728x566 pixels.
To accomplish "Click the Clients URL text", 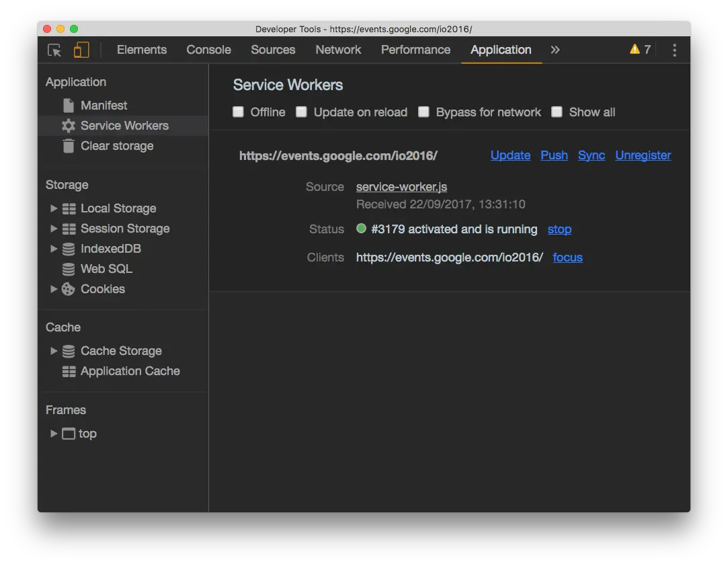I will [450, 257].
